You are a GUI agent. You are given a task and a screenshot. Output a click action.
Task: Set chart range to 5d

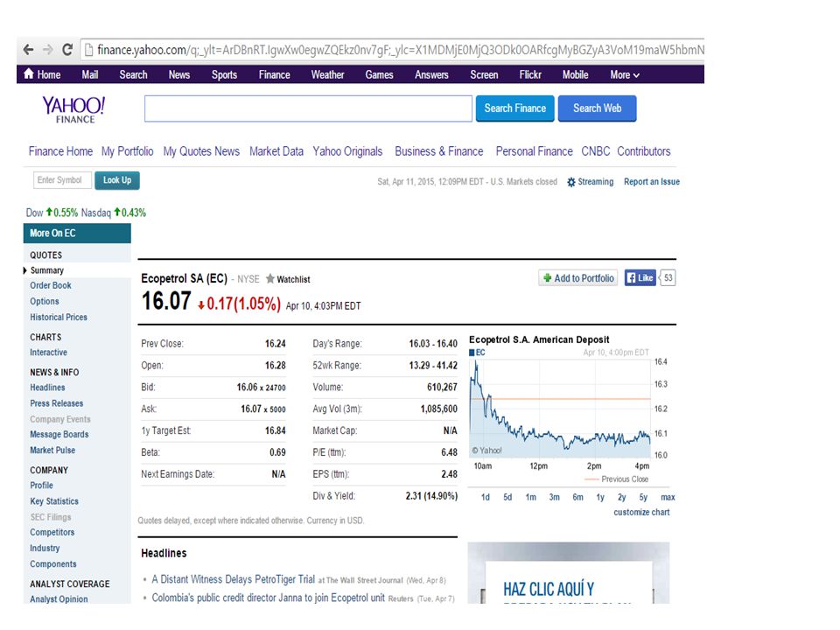coord(507,497)
